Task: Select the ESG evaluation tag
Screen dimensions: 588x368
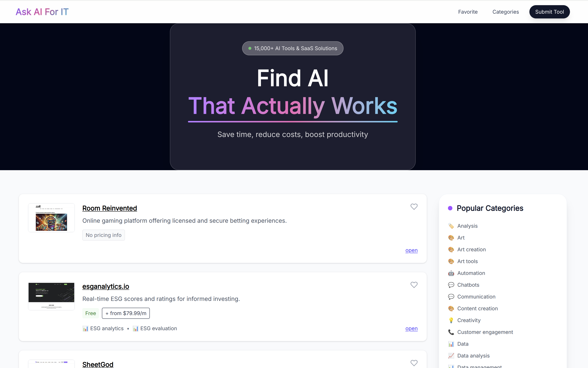Action: tap(158, 328)
